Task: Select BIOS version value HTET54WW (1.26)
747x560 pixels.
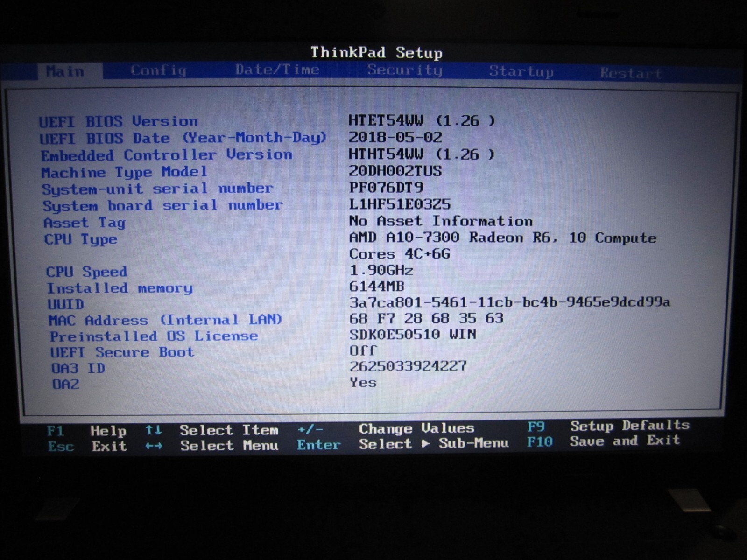Action: pos(421,120)
